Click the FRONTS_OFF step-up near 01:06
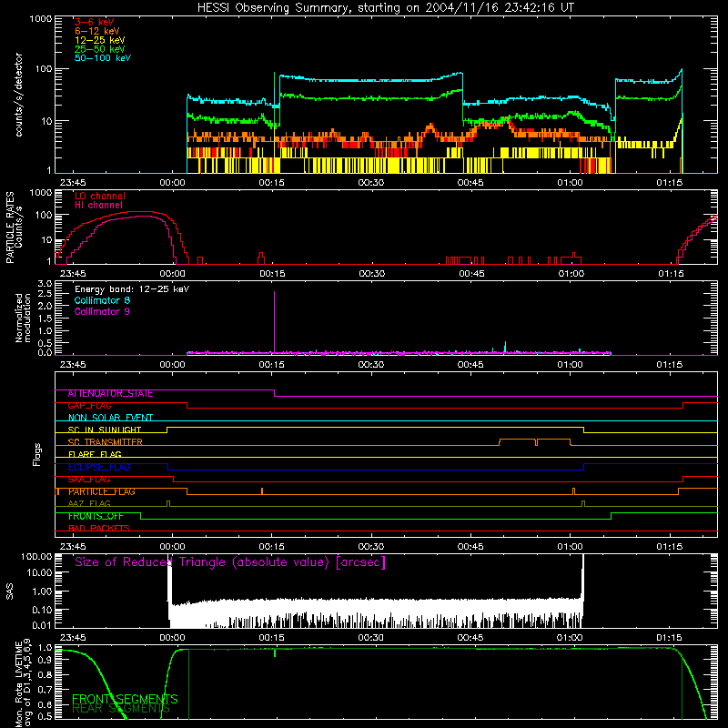The image size is (728, 728). pos(611,516)
